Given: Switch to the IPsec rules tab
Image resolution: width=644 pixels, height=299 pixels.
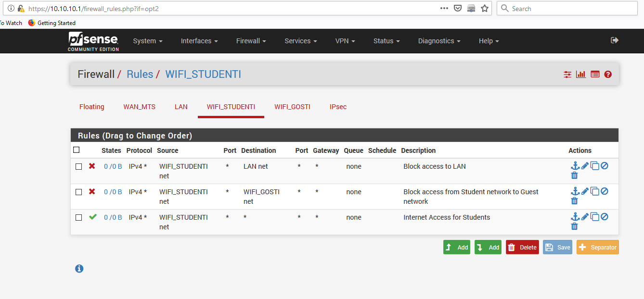Looking at the screenshot, I should pyautogui.click(x=338, y=107).
